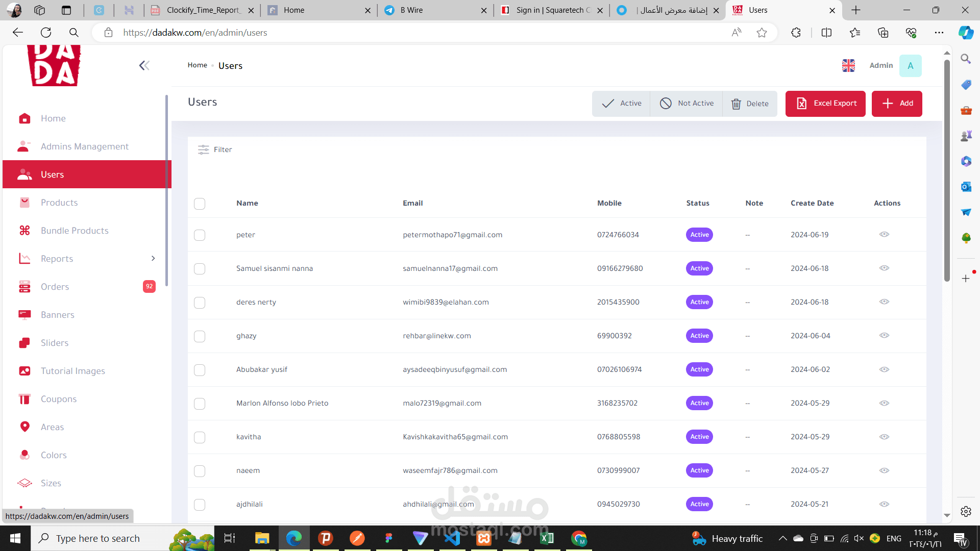The width and height of the screenshot is (980, 551).
Task: Click the Add user button
Action: (897, 104)
